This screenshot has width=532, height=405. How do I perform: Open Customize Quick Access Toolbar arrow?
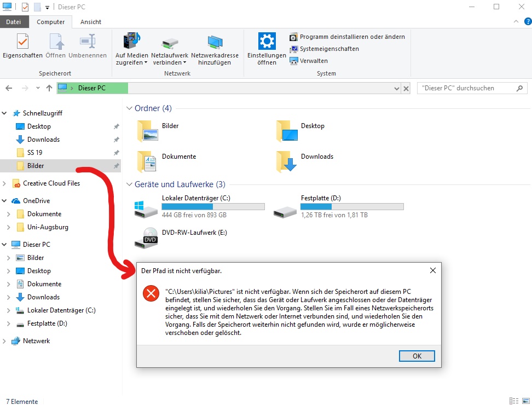pos(47,7)
